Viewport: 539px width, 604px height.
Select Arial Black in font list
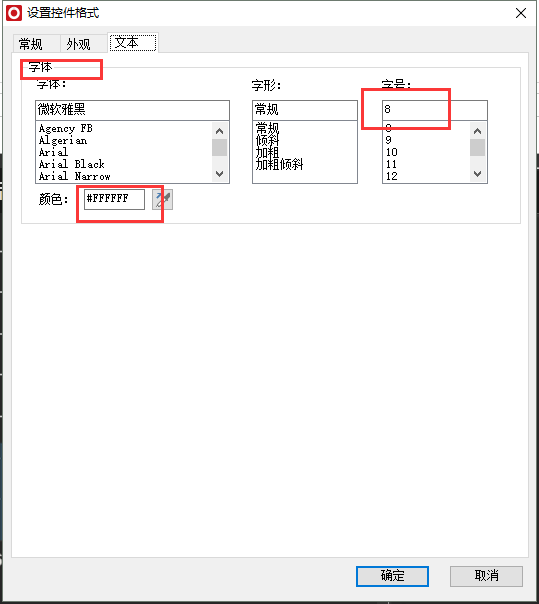point(72,164)
